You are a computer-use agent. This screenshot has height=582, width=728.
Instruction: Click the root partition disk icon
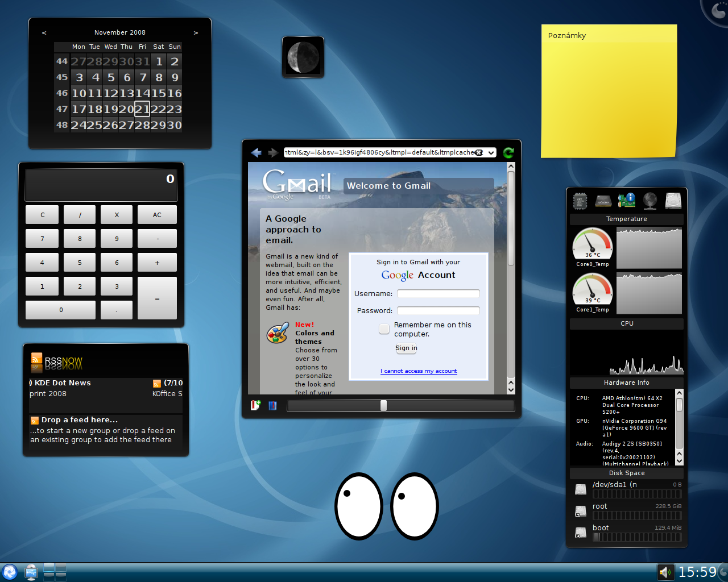click(x=581, y=511)
